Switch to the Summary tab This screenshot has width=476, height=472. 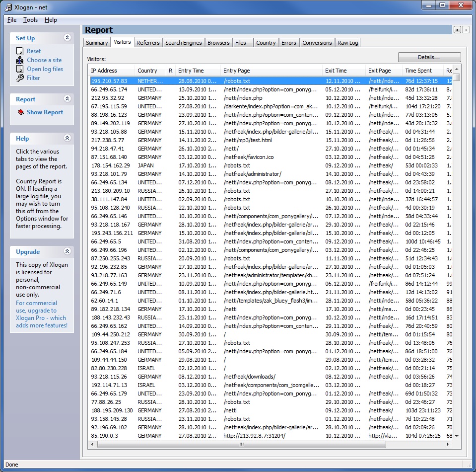tap(97, 43)
